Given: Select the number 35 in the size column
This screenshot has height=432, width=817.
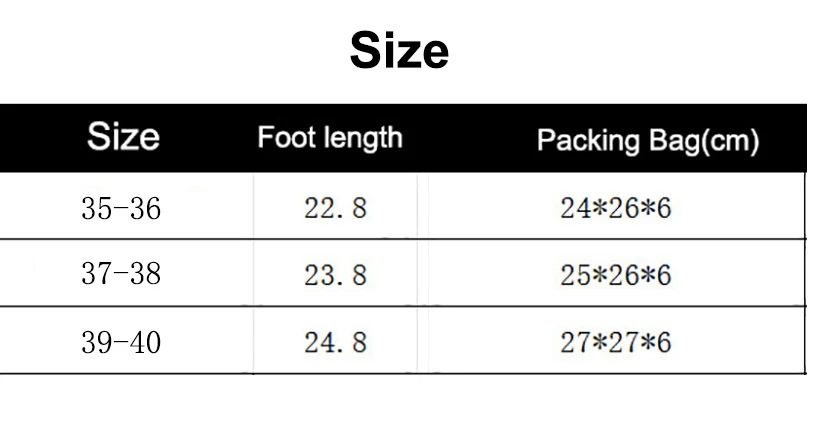Looking at the screenshot, I should click(x=97, y=208).
